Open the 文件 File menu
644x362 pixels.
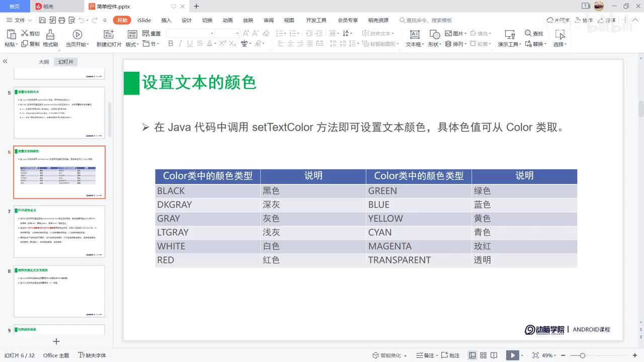pos(19,20)
